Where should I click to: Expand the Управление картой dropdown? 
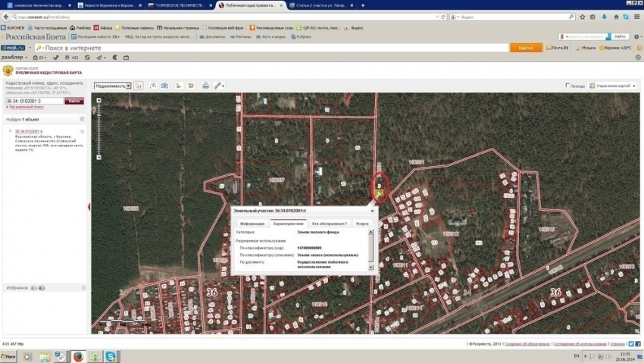click(612, 86)
